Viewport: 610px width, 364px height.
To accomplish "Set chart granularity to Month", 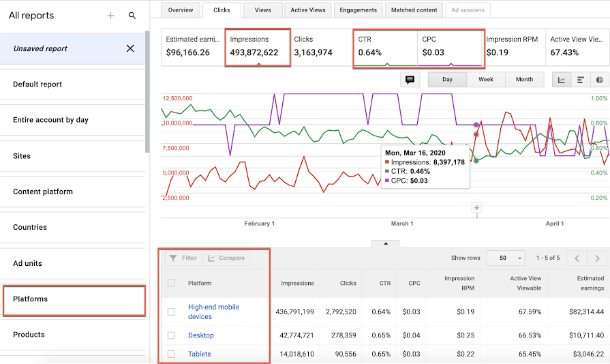I will tap(524, 80).
